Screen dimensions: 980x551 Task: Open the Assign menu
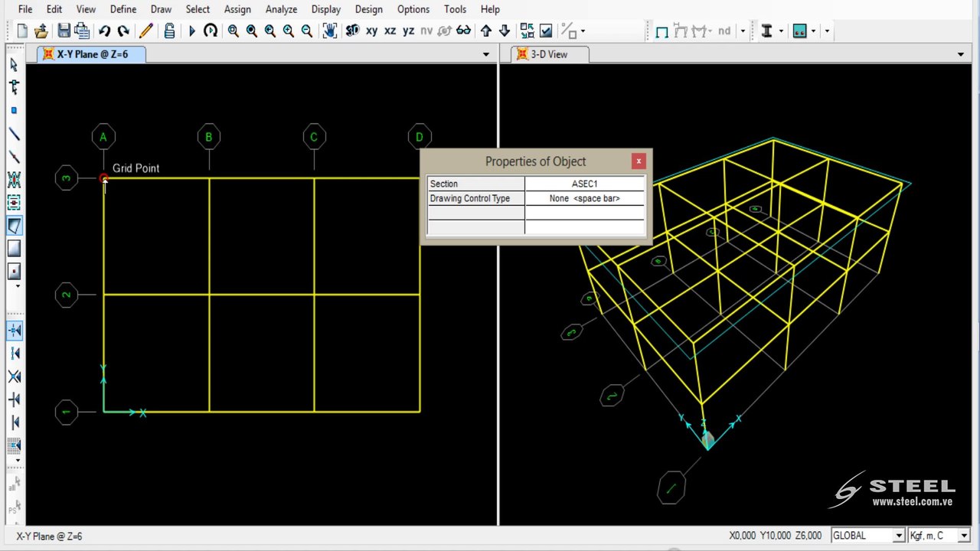[237, 9]
